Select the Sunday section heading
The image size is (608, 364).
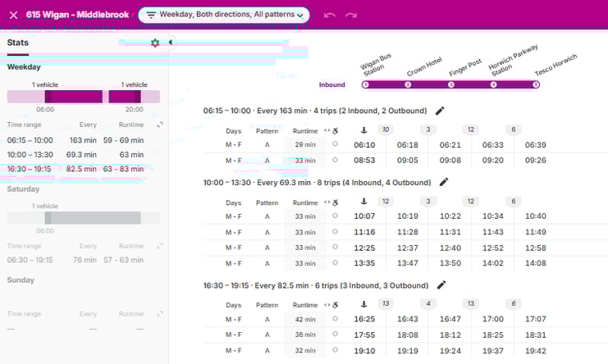point(21,280)
